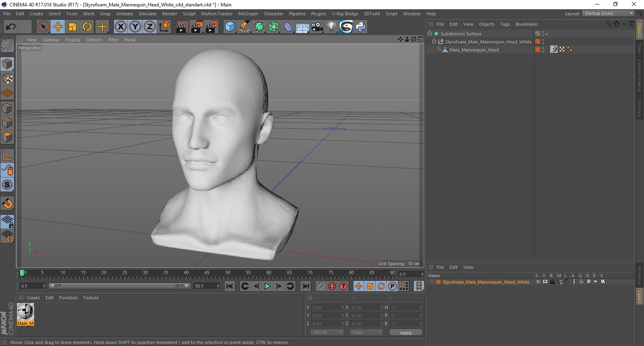Enable Axis modification tool
644x346 pixels.
7,156
